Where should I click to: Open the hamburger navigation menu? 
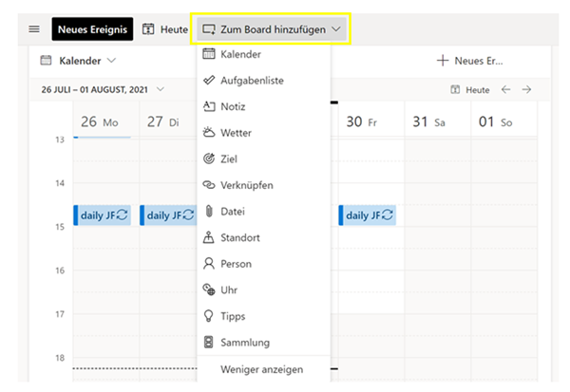click(x=34, y=29)
